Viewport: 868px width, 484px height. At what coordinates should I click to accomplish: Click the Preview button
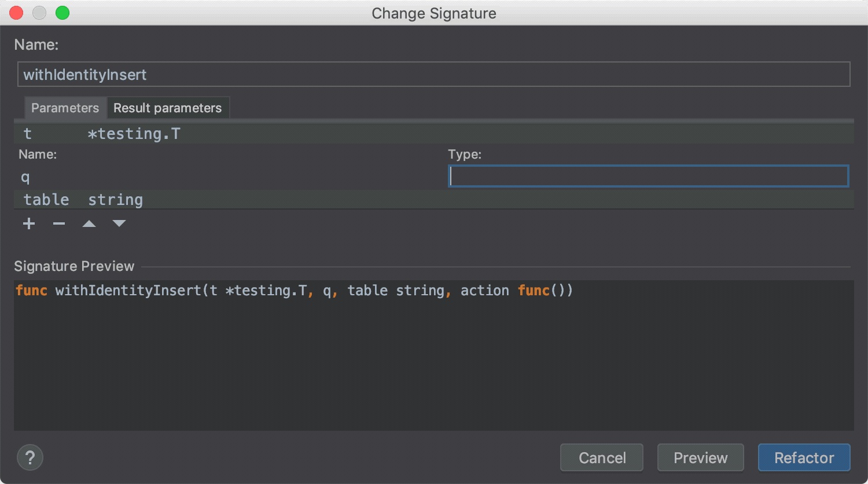click(701, 457)
